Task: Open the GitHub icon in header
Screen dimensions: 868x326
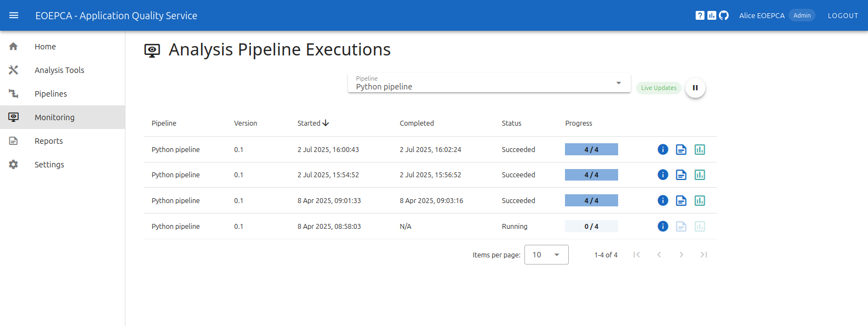Action: coord(724,15)
